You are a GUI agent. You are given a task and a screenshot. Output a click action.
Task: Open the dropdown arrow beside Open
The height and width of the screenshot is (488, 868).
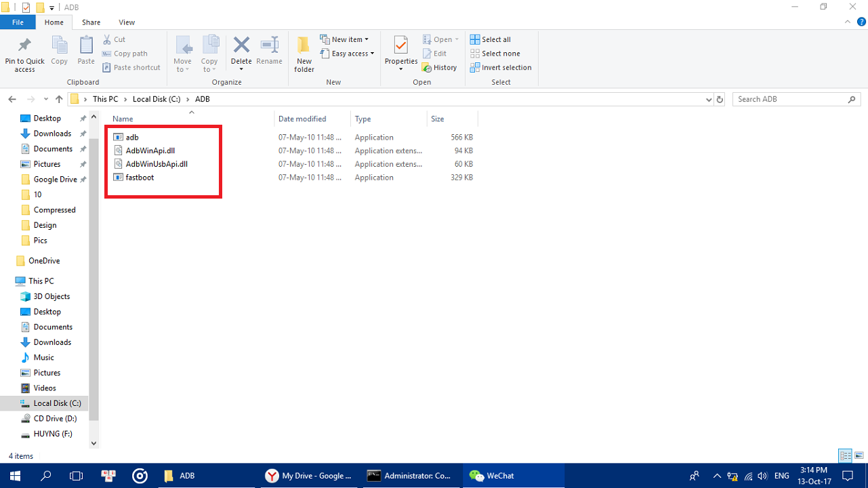(457, 39)
